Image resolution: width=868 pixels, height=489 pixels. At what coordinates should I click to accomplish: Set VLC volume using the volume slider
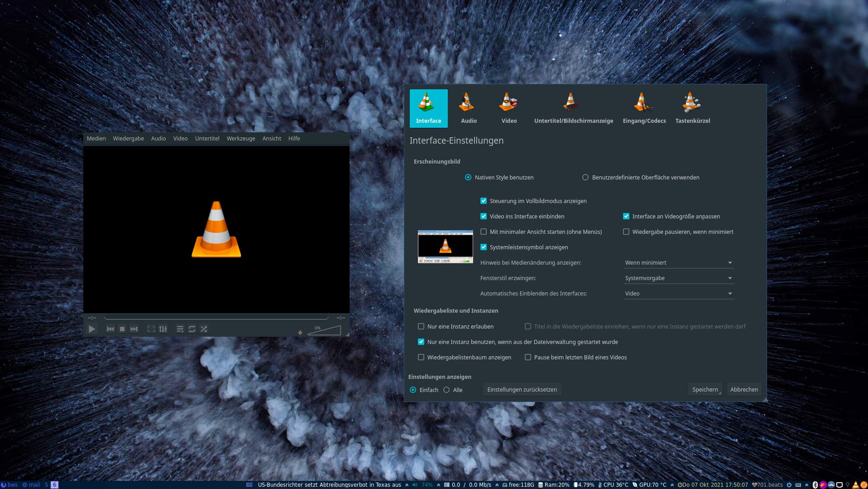point(324,330)
